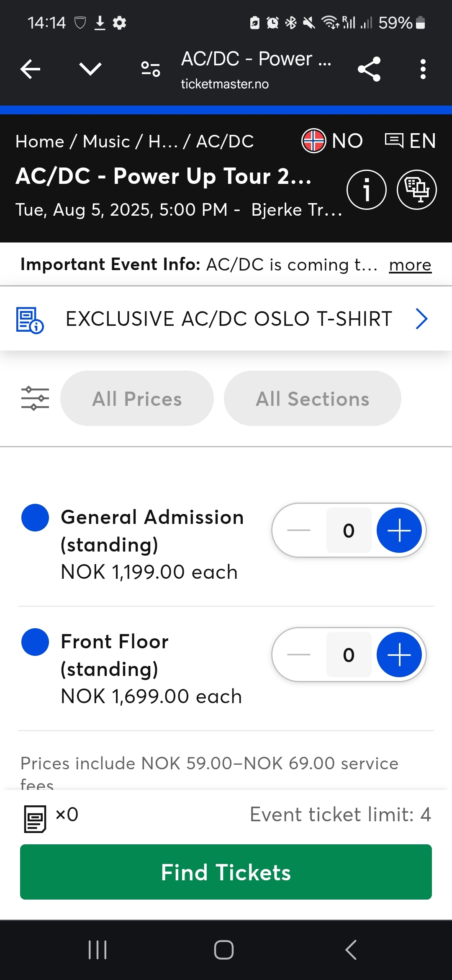Viewport: 452px width, 980px height.
Task: Open the share icon in browser bar
Action: tap(369, 69)
